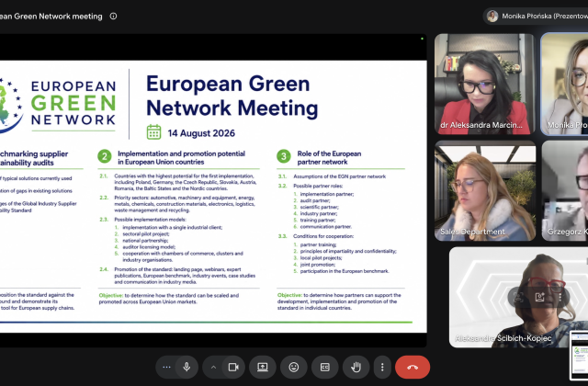The image size is (588, 386).
Task: Open the framing option on Aleksandra Ścibich-Kopiec's tile
Action: [518, 298]
